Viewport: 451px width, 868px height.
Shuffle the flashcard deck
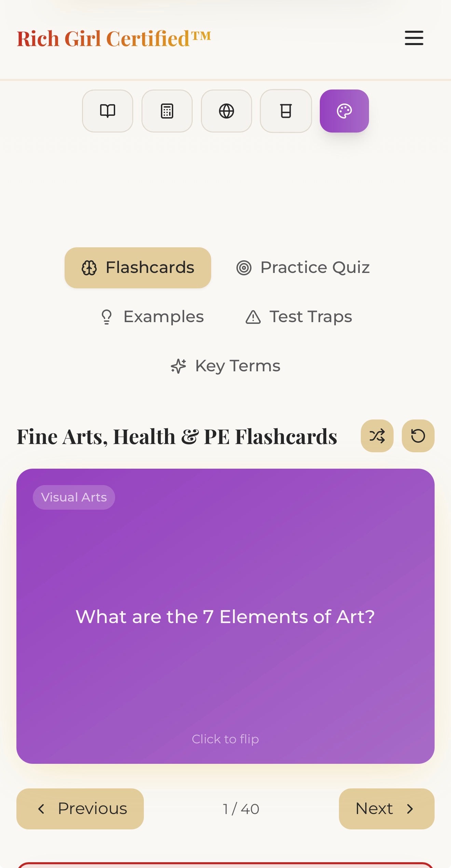[377, 436]
